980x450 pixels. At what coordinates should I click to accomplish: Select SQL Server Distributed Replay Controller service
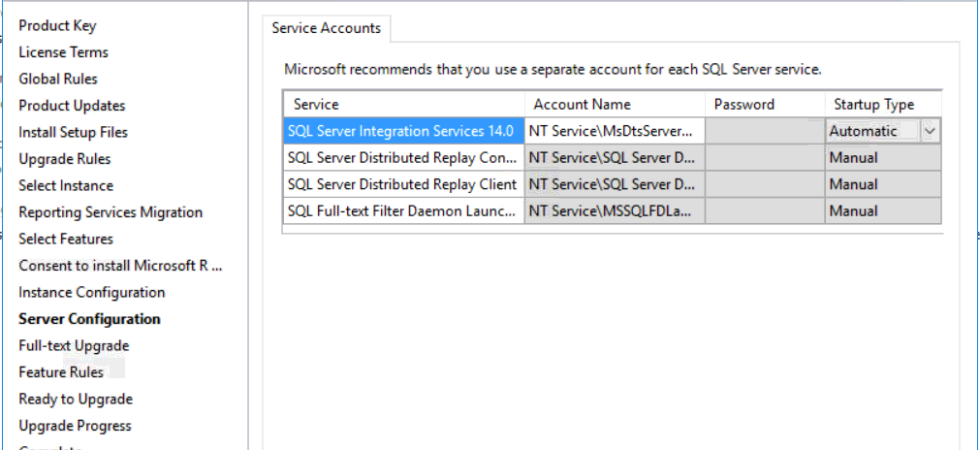(x=402, y=158)
